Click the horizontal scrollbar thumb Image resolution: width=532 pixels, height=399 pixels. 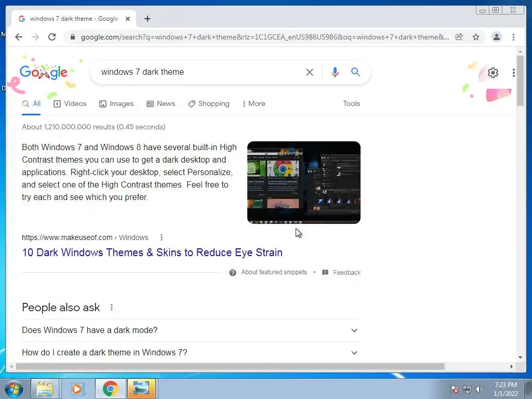coord(230,366)
